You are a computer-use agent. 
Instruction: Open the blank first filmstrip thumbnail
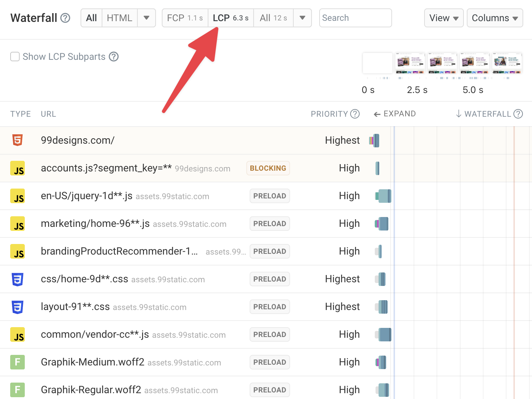click(x=378, y=63)
